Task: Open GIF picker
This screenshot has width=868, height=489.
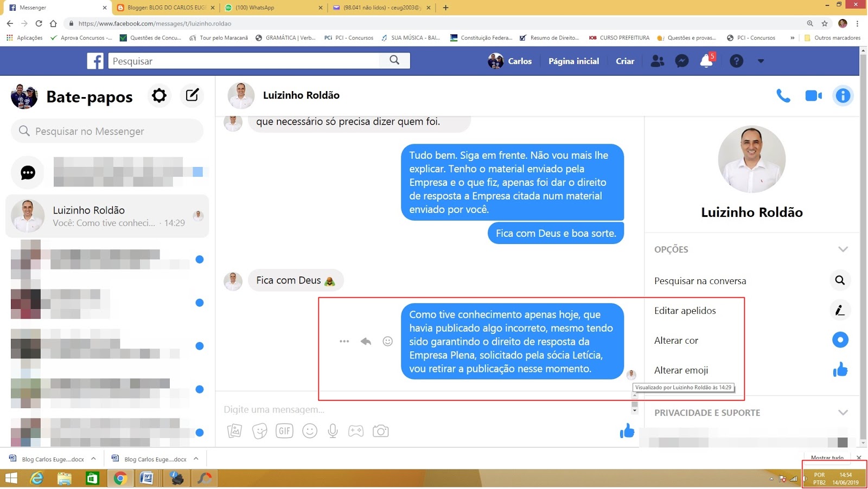Action: pos(284,431)
